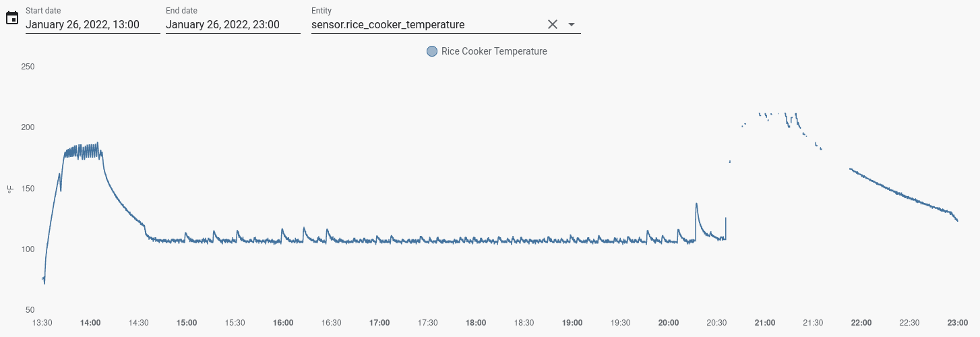Click the Start date field
The image size is (980, 337).
point(92,25)
